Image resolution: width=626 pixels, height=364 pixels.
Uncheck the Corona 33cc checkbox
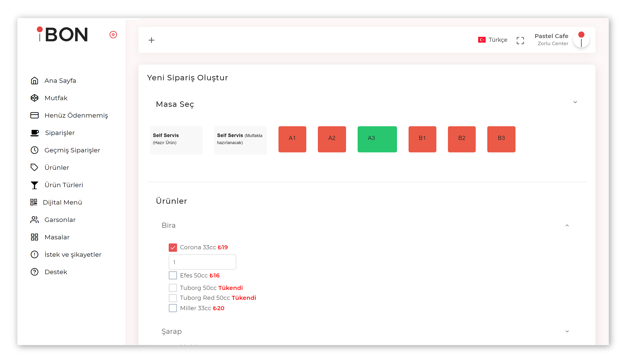[173, 247]
